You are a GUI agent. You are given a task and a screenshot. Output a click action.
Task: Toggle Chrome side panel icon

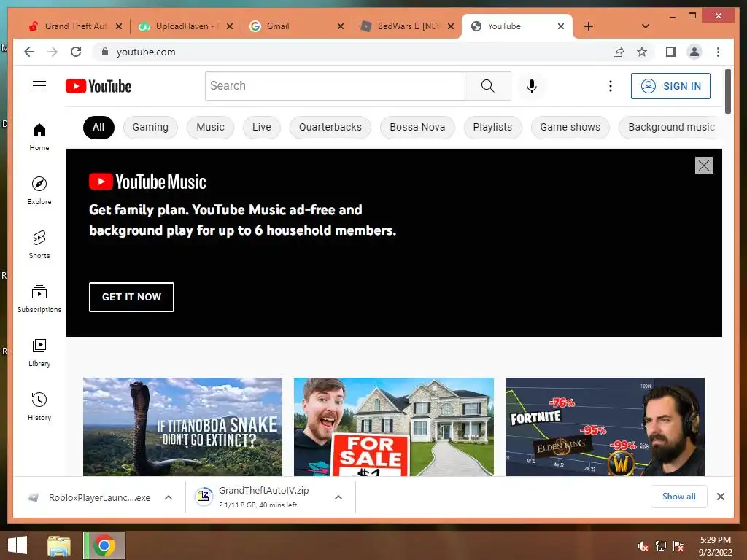[x=671, y=52]
